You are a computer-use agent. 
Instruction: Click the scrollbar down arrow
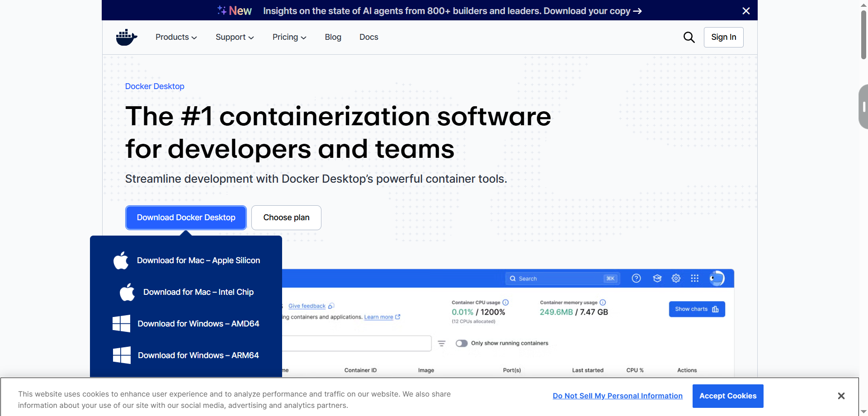(x=863, y=412)
